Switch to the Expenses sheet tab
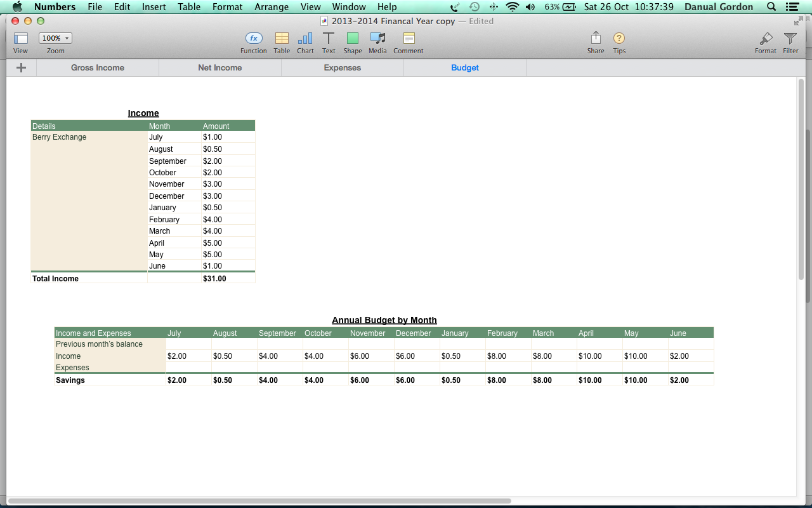The height and width of the screenshot is (508, 812). tap(343, 67)
